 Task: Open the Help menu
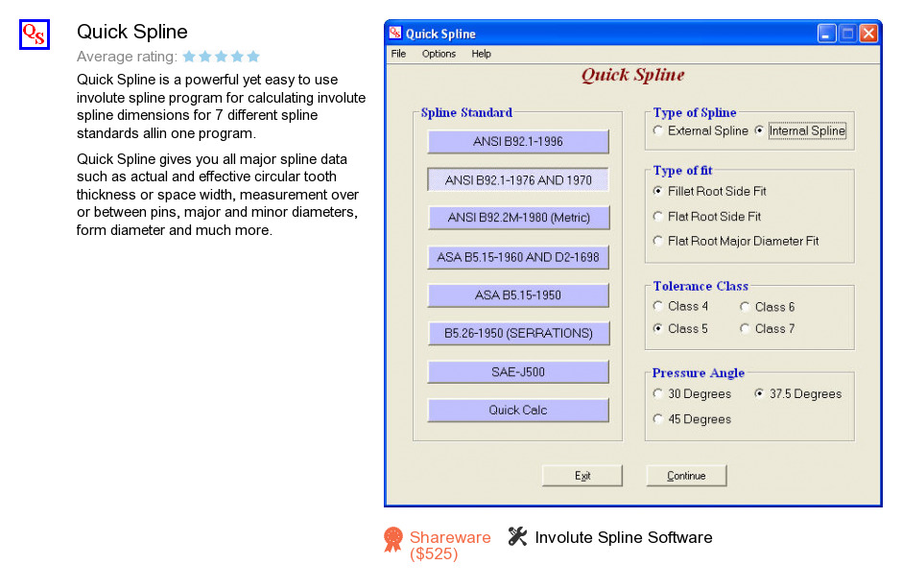[482, 54]
